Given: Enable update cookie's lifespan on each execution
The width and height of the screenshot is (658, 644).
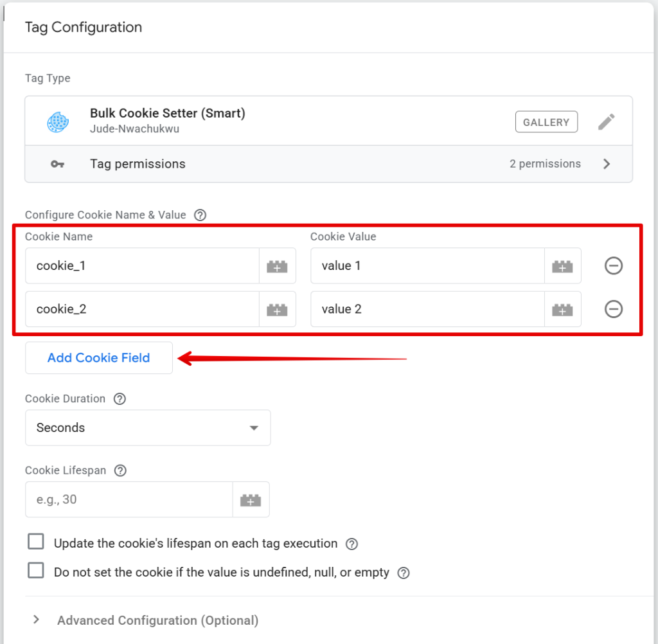Looking at the screenshot, I should [36, 542].
